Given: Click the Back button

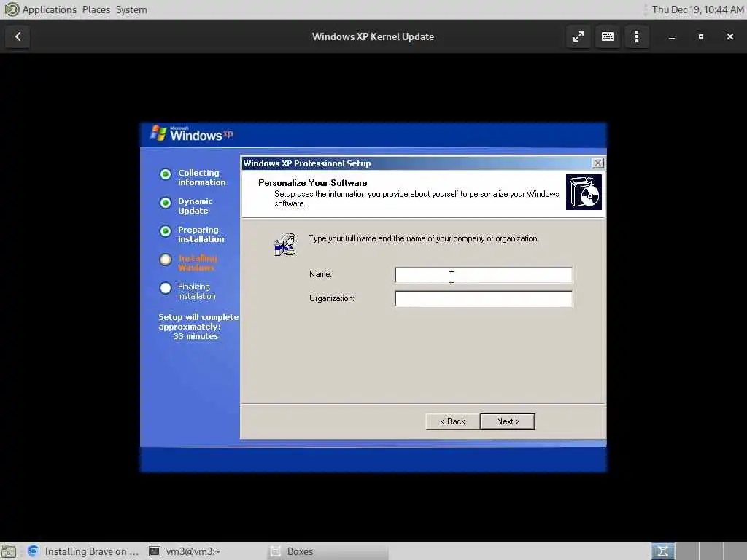Looking at the screenshot, I should pyautogui.click(x=452, y=421).
